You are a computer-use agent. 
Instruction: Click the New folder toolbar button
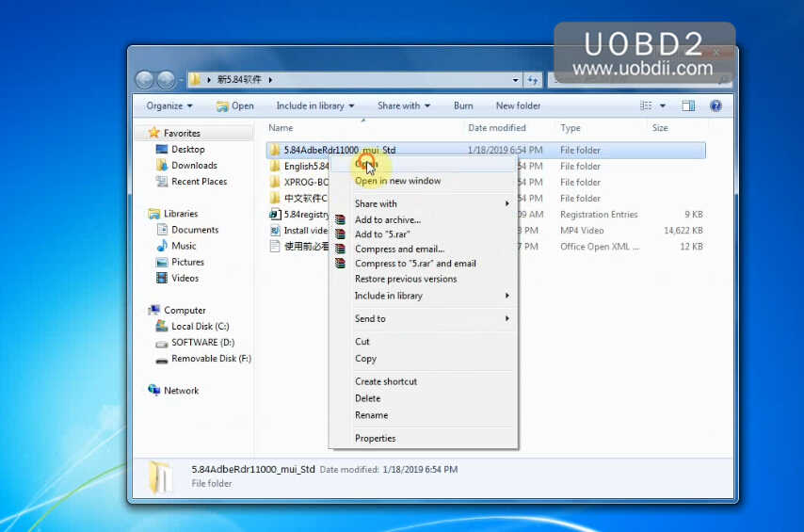click(518, 106)
